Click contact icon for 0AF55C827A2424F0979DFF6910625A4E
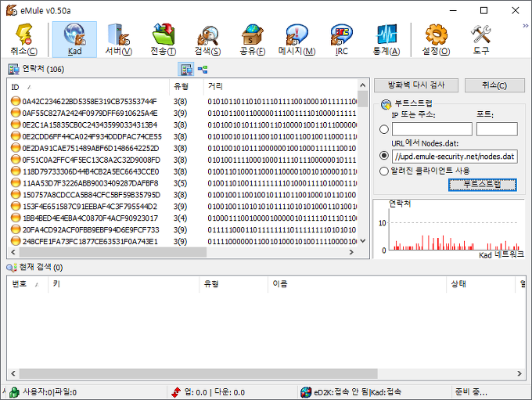Viewport: 532px width, 400px height. [x=16, y=113]
